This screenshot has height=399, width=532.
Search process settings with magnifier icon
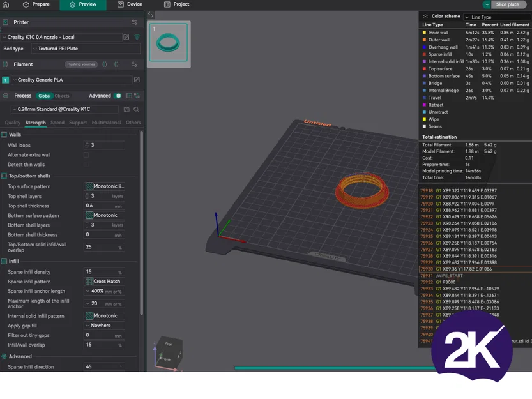136,109
